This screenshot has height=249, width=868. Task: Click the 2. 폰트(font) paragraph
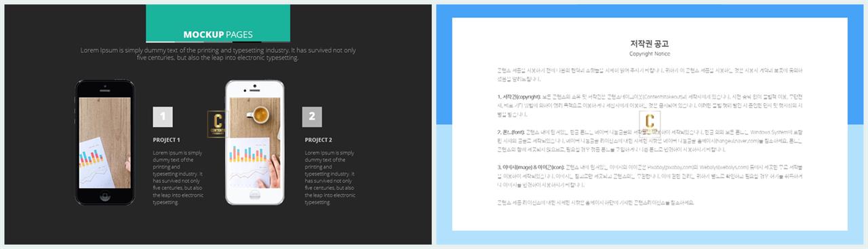tap(650, 140)
